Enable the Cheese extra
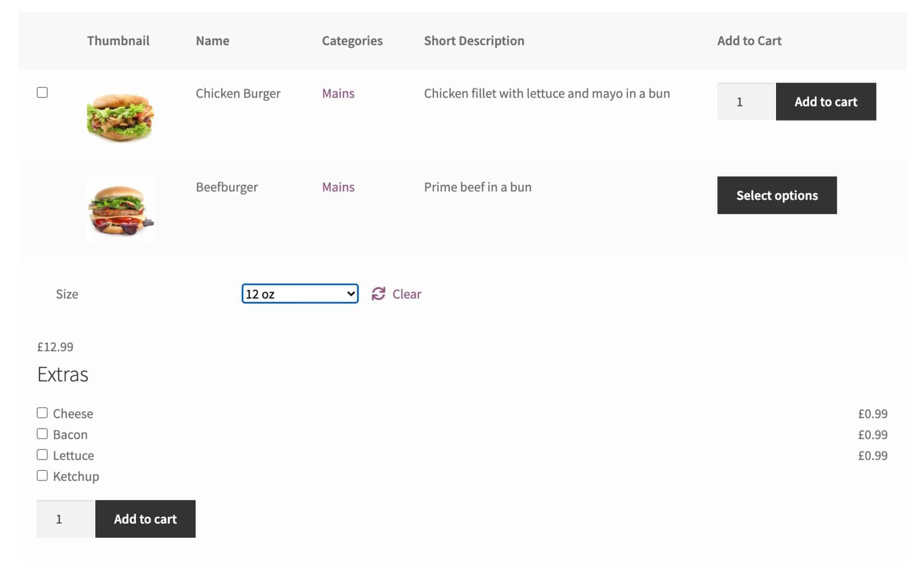The image size is (924, 562). pos(42,412)
